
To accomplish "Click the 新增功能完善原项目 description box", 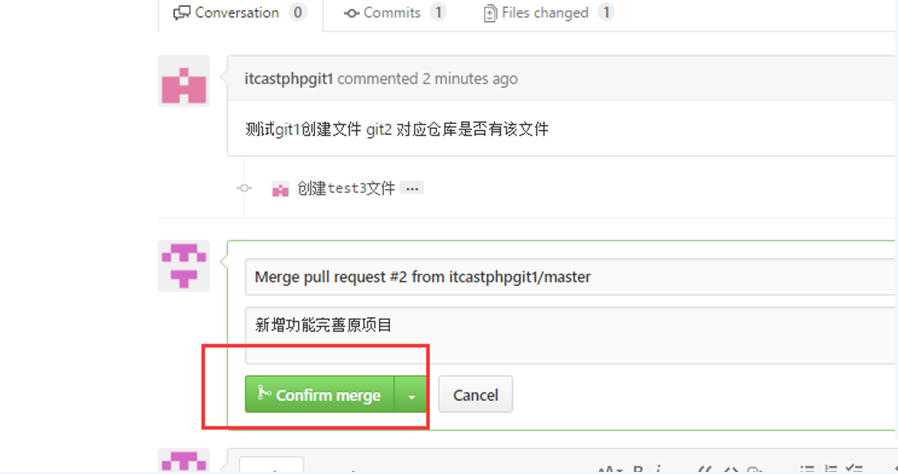I will [x=571, y=335].
